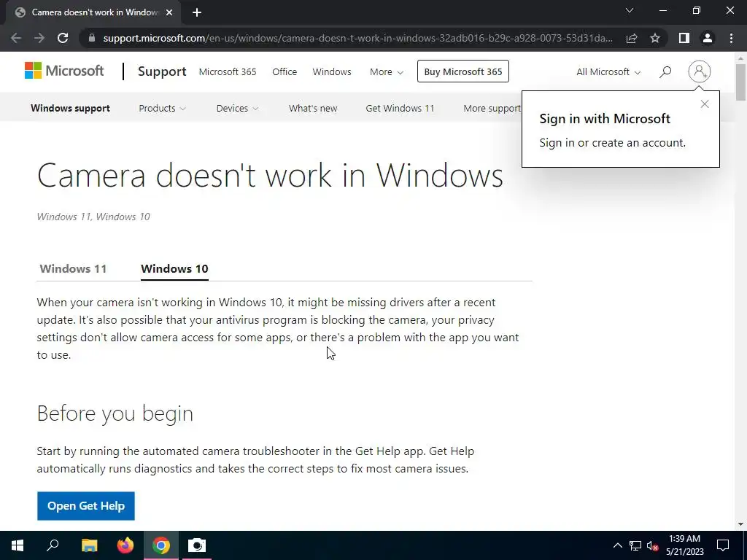Screen dimensions: 747x560
Task: Show hidden system tray icons
Action: click(x=617, y=545)
